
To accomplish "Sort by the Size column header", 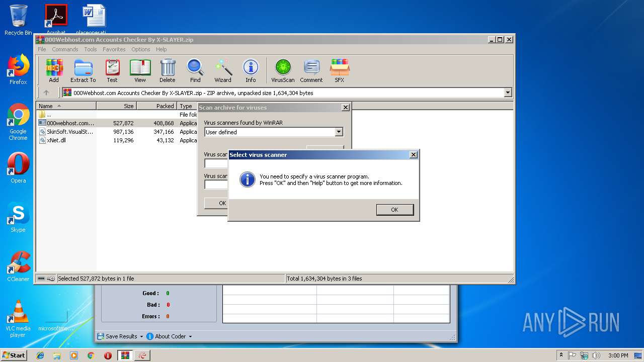I will tap(116, 106).
